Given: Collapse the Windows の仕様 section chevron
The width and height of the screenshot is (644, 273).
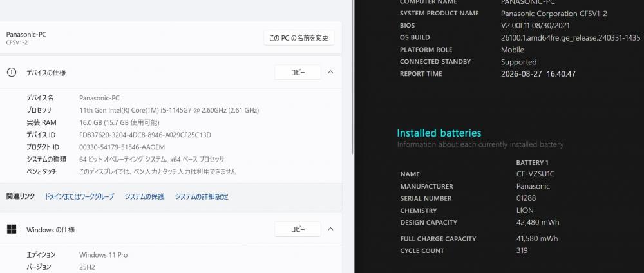Looking at the screenshot, I should [330, 229].
